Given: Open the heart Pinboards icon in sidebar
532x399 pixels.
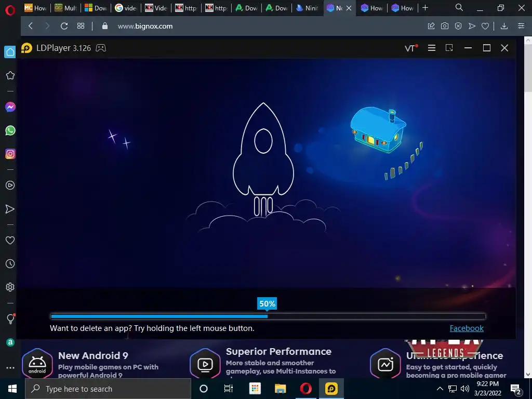Looking at the screenshot, I should (10, 240).
